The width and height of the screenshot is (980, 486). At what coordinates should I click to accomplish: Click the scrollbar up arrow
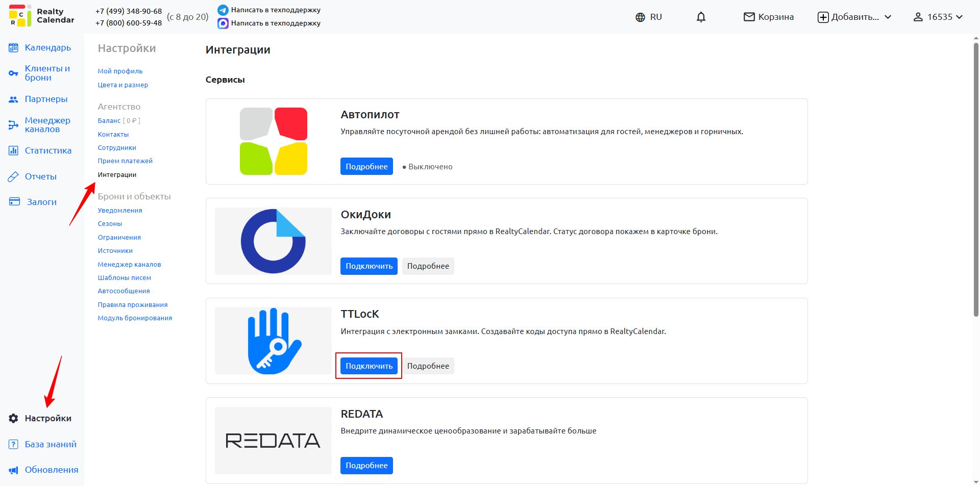coord(976,38)
